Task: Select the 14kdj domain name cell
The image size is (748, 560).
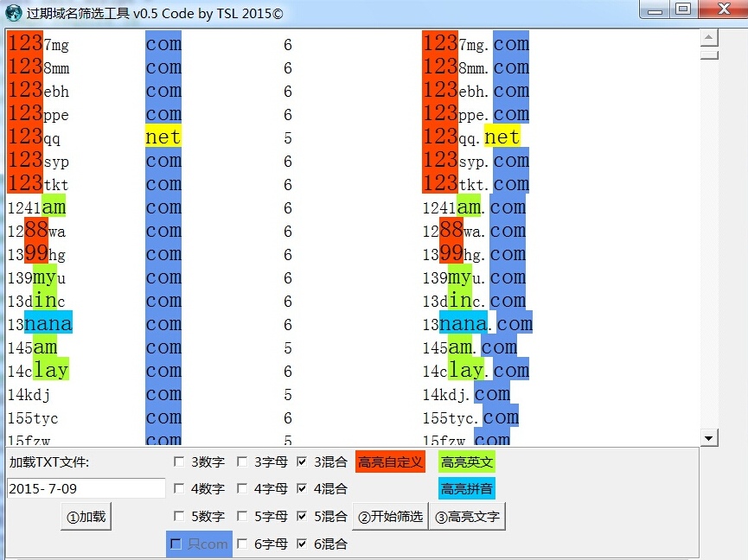Action: pos(29,395)
